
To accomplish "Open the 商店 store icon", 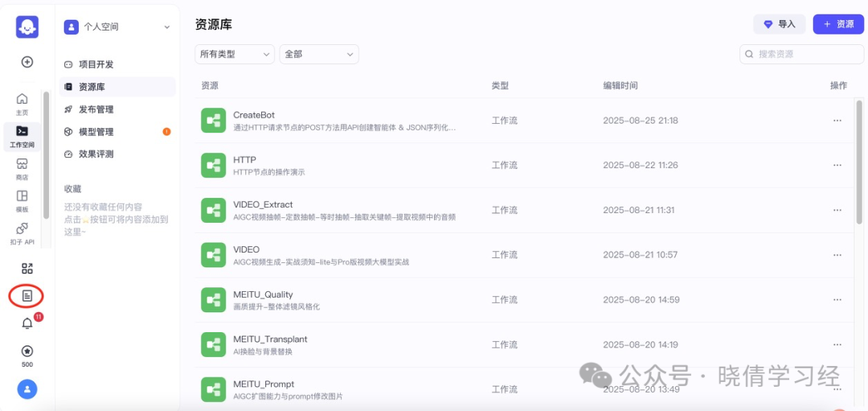I will coord(23,168).
